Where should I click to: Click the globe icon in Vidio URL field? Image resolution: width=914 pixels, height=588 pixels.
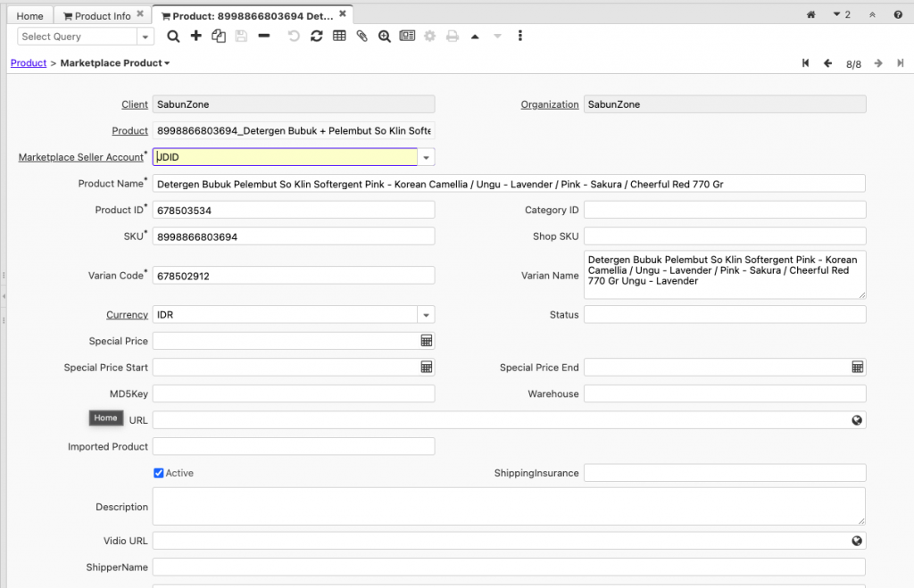(x=857, y=541)
